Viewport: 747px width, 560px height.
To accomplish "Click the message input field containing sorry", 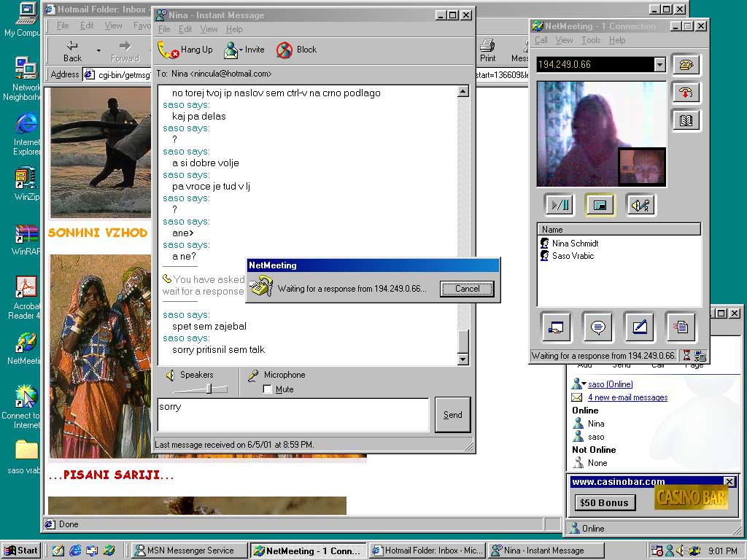I will tap(293, 415).
